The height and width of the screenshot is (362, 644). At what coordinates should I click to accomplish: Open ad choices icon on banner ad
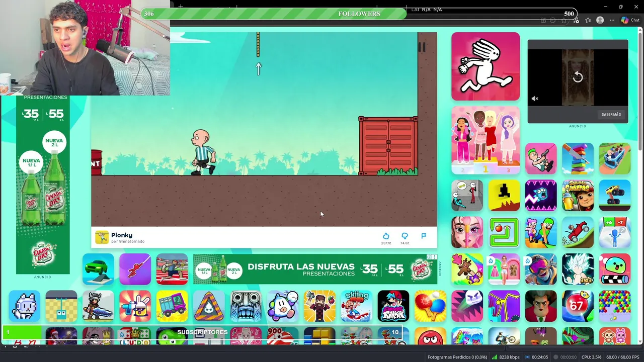[429, 257]
